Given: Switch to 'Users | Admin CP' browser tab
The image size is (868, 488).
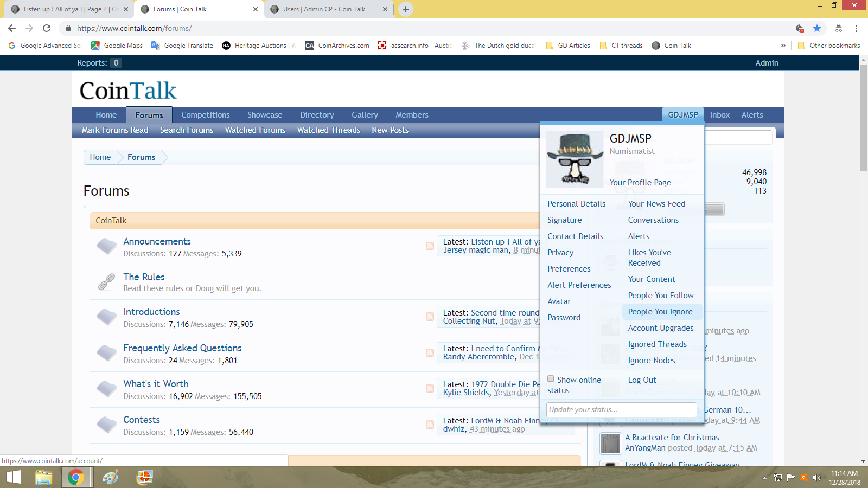Looking at the screenshot, I should coord(324,9).
